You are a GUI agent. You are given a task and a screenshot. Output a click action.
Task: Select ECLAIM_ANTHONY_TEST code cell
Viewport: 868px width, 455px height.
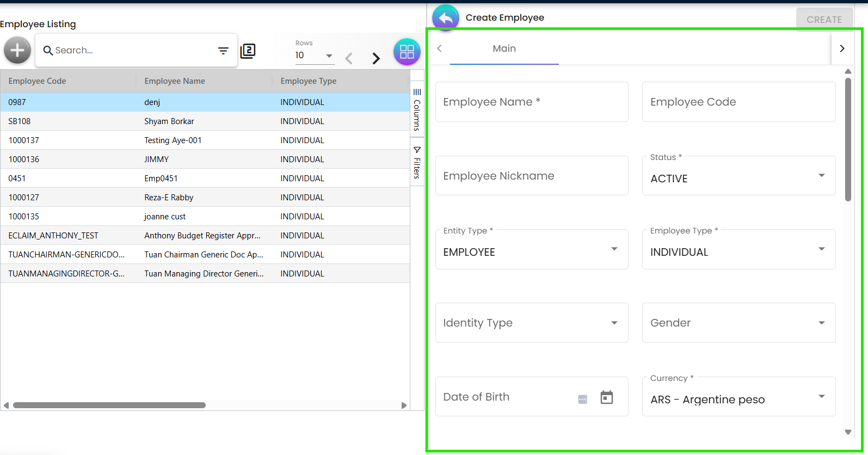tap(53, 236)
